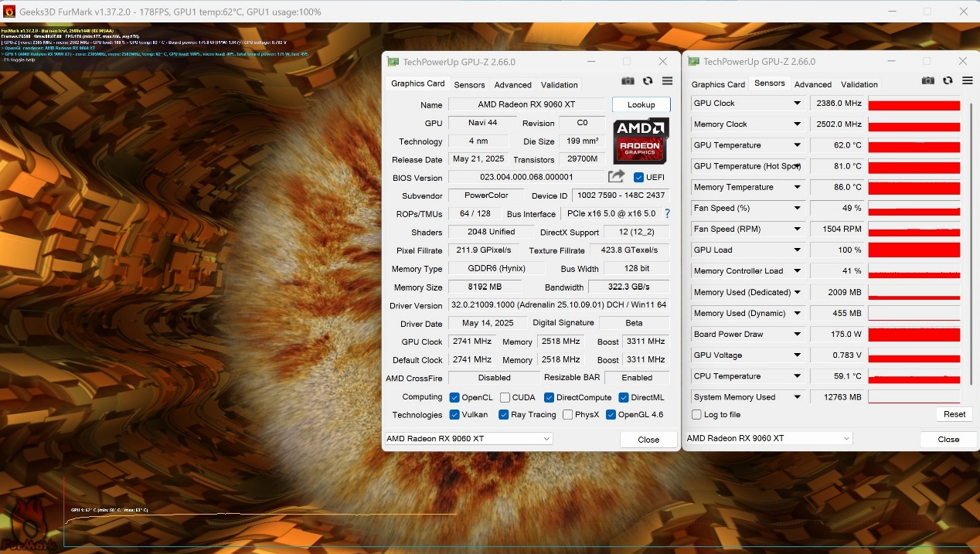The width and height of the screenshot is (980, 554).
Task: Switch to Validation tab in Sensors window
Action: [859, 85]
